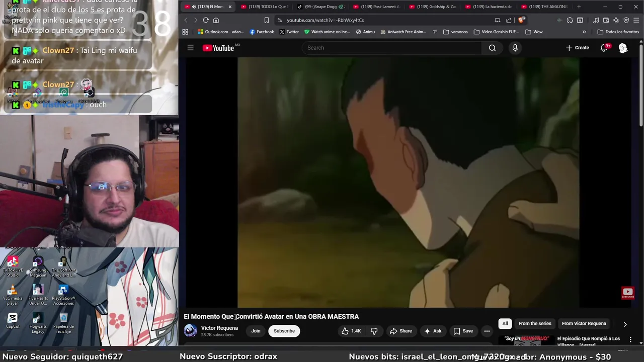
Task: Open the Outlook.com bookmark
Action: 220,32
